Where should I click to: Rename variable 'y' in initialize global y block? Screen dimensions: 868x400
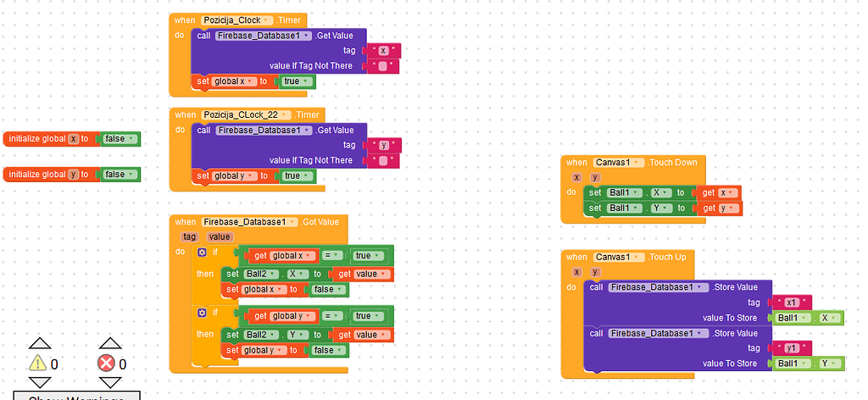[74, 175]
